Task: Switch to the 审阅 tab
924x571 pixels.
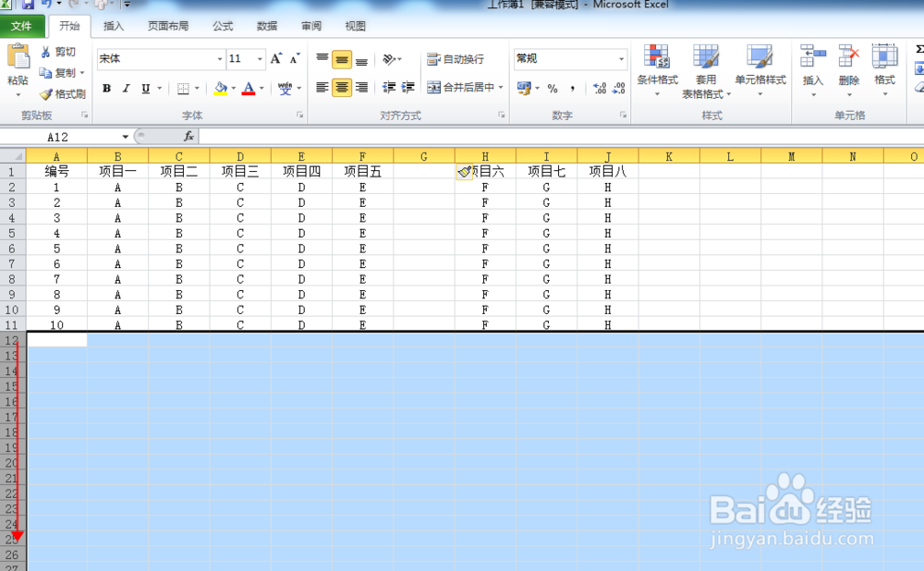Action: 311,26
